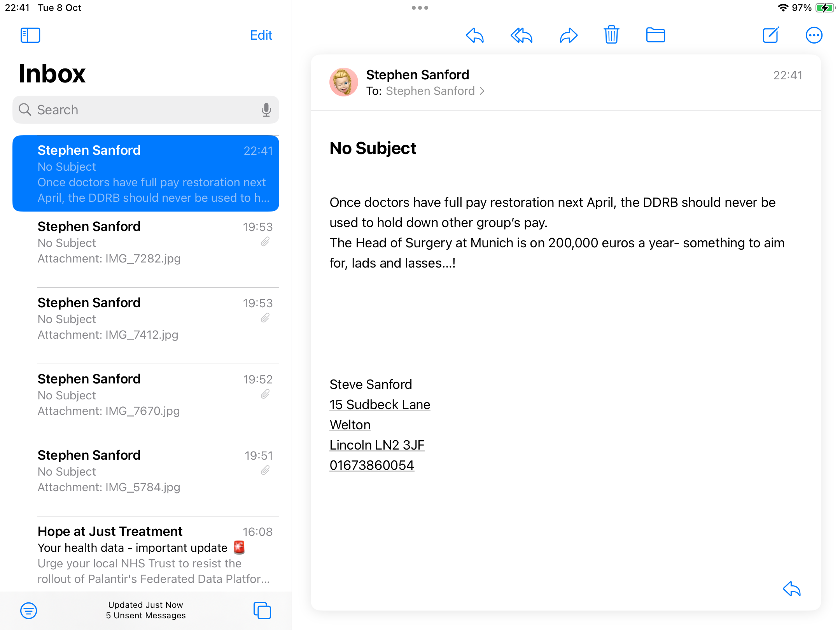Viewport: 840px width, 630px height.
Task: Tap the multi-select stacked squares icon
Action: (x=262, y=611)
